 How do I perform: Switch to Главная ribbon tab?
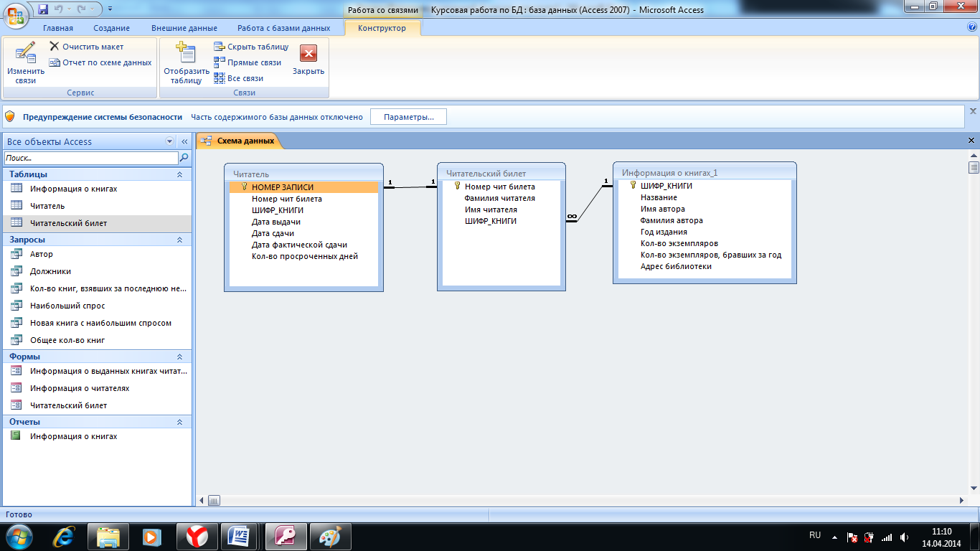pyautogui.click(x=58, y=28)
